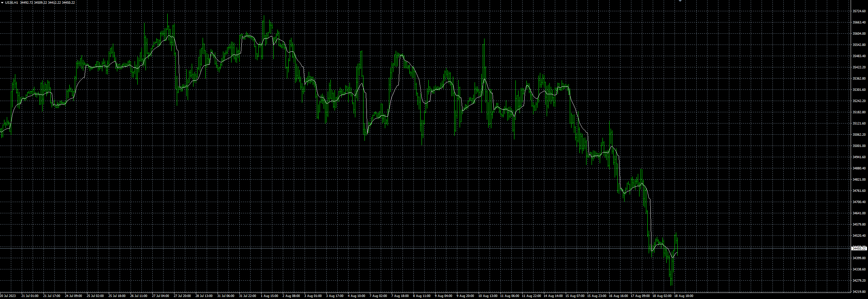Click price scale value 35483.40

[859, 56]
